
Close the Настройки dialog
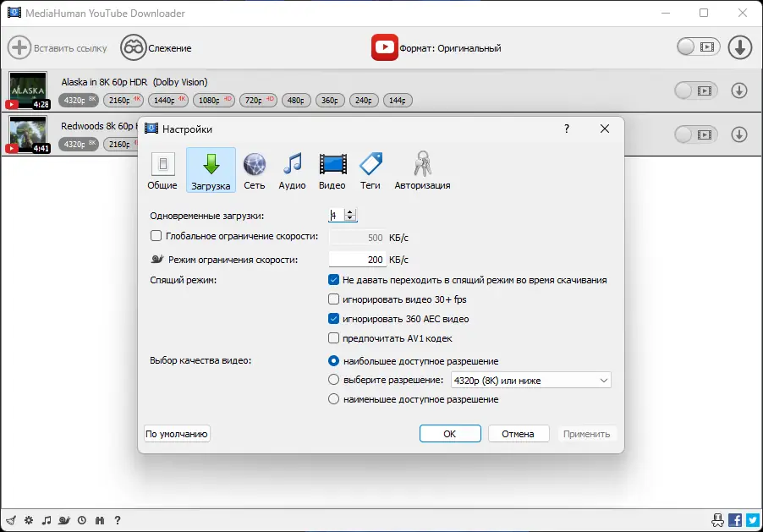[604, 129]
